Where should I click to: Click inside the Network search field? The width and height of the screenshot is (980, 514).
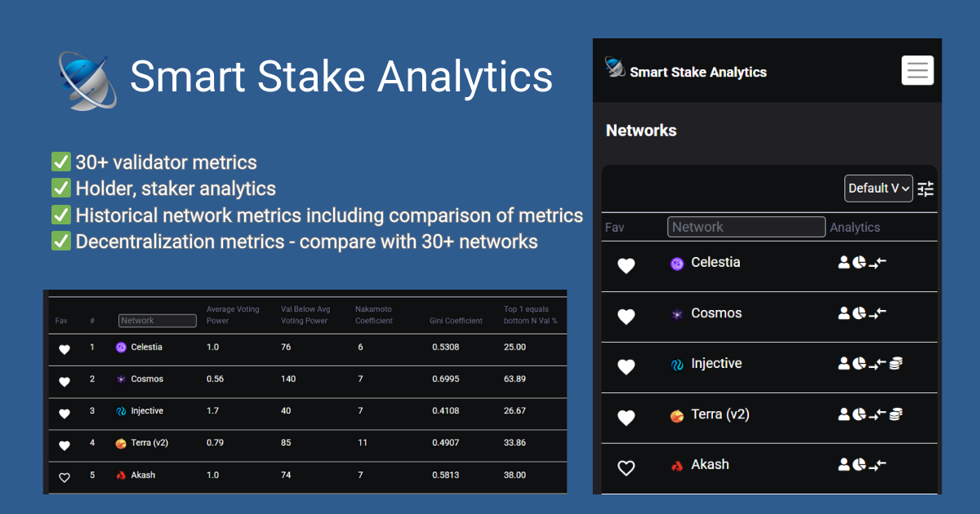click(x=745, y=227)
